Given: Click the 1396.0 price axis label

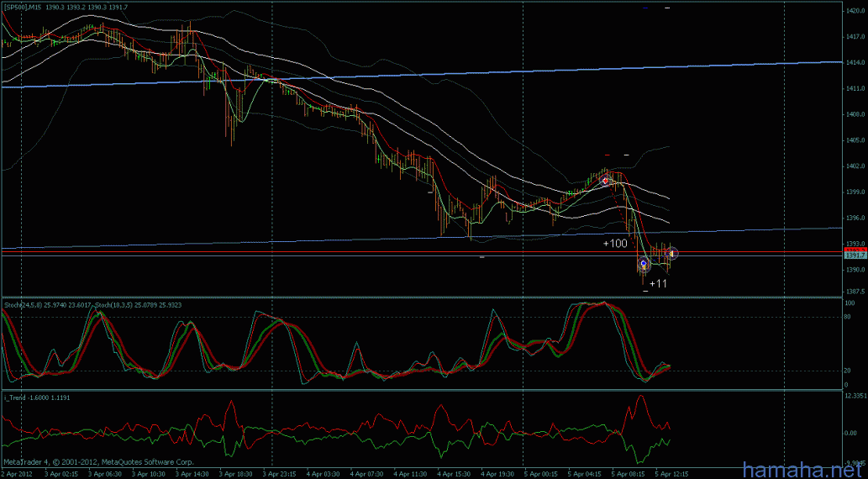Looking at the screenshot, I should point(855,218).
